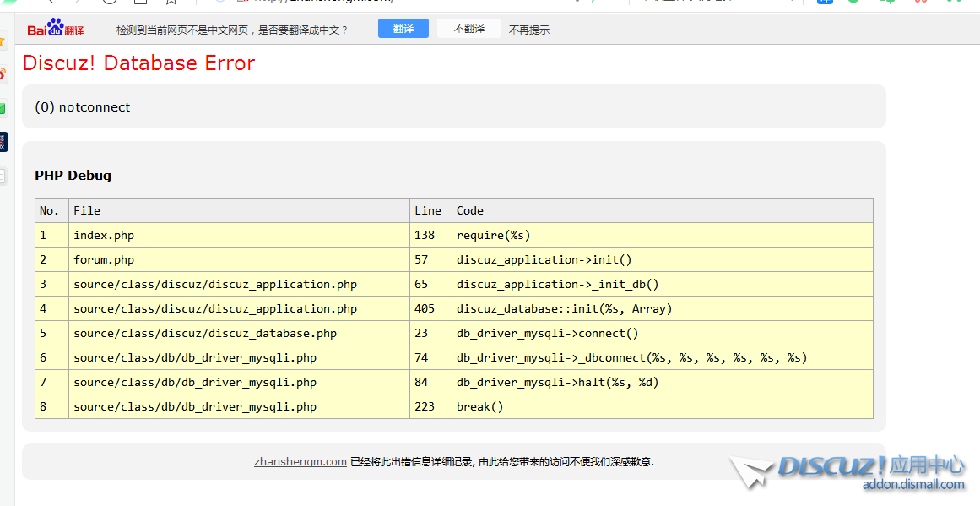Click the addon.dismall.com text
The width and height of the screenshot is (980, 506).
(x=912, y=485)
